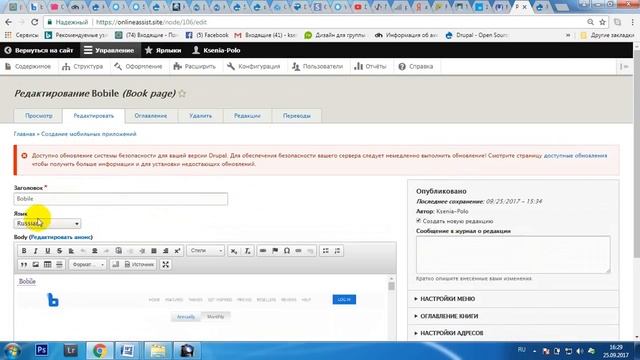Toggle bold formatting in Body editor

pyautogui.click(x=24, y=251)
